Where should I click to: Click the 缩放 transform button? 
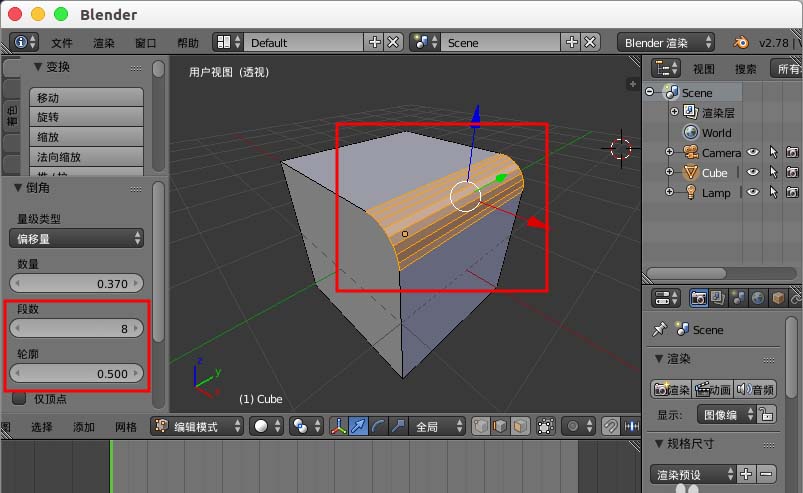click(x=87, y=137)
